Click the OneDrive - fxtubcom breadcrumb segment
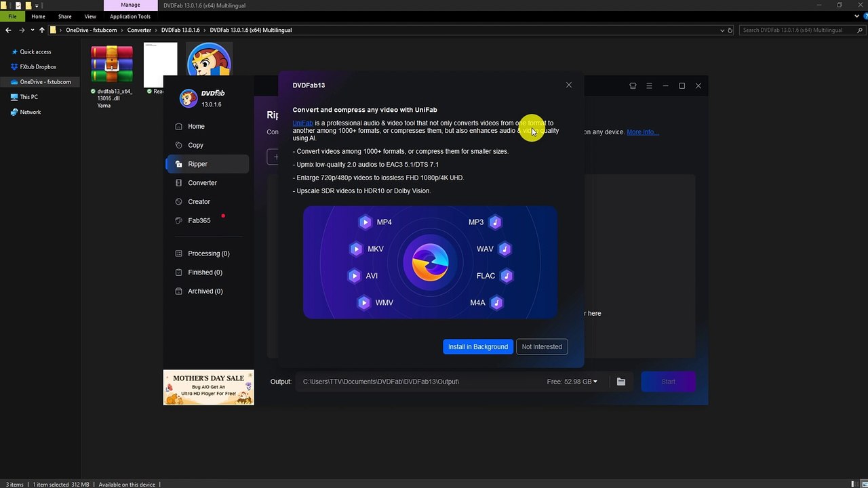Screen dimensions: 868x488 92,30
